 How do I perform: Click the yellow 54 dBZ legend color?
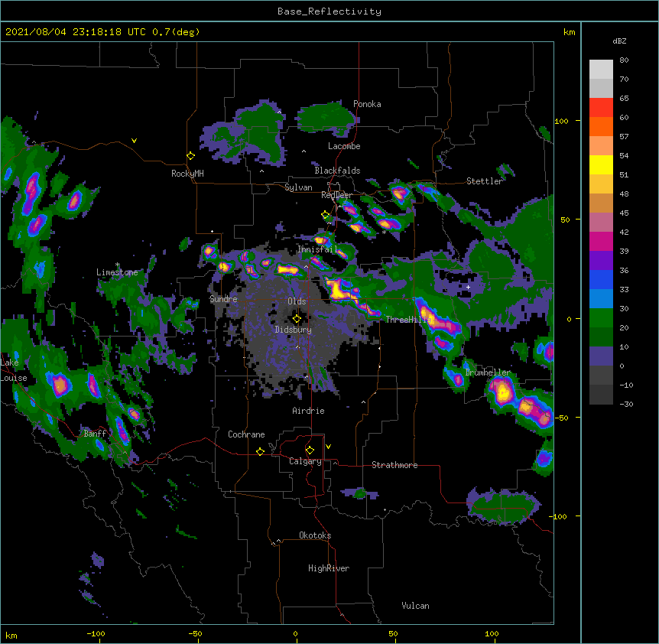click(x=601, y=164)
